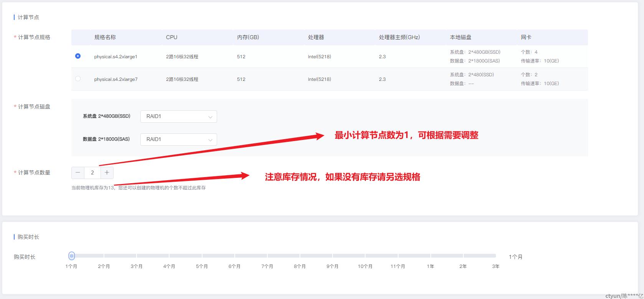Set purchase duration to 3年

coord(496,256)
